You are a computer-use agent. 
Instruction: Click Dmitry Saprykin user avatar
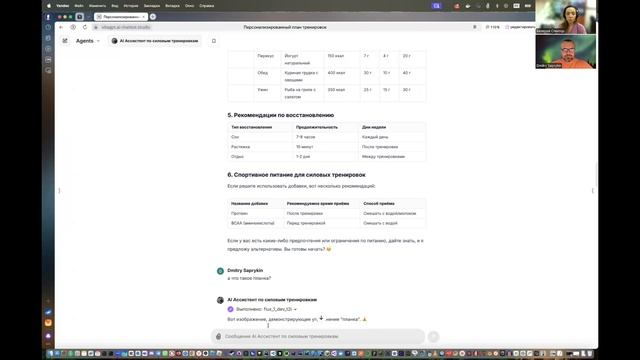(x=220, y=271)
